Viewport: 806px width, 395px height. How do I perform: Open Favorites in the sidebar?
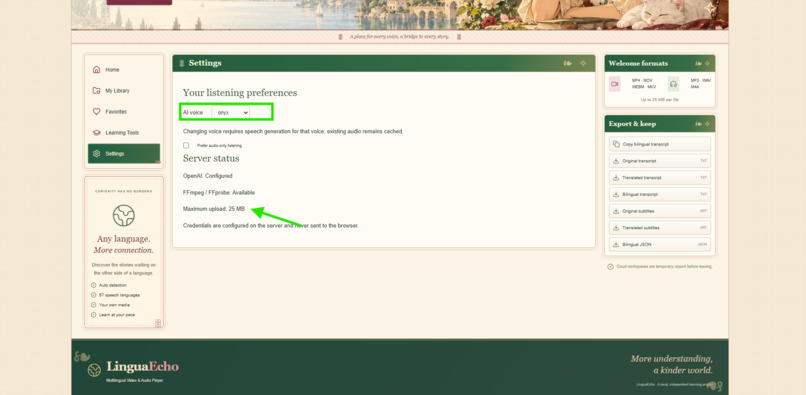(124, 112)
